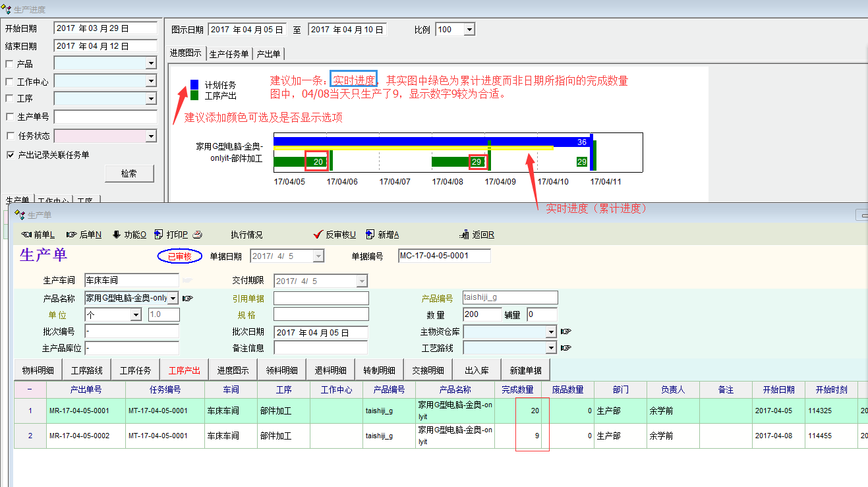Click the 前单 previous order icon
The width and height of the screenshot is (868, 487).
point(26,235)
